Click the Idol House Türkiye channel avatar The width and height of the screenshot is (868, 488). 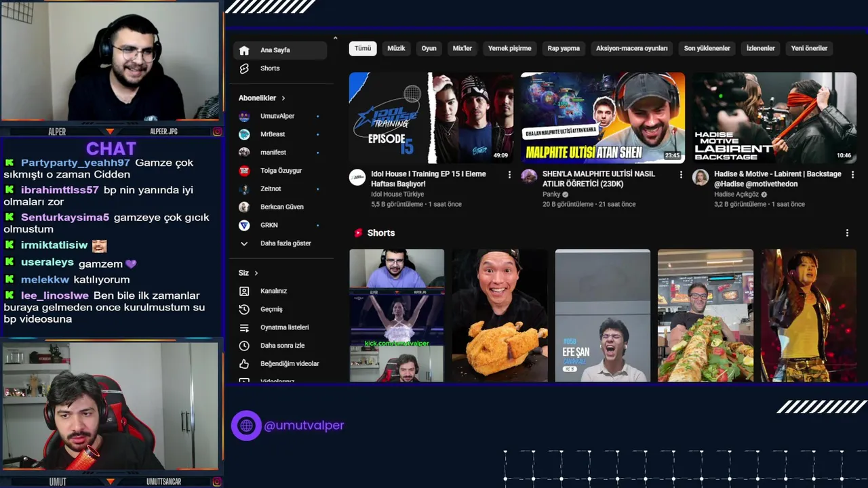click(x=357, y=178)
